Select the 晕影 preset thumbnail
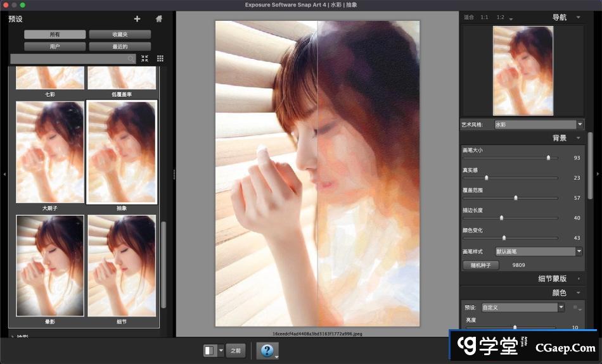This screenshot has width=602, height=364. click(x=50, y=265)
